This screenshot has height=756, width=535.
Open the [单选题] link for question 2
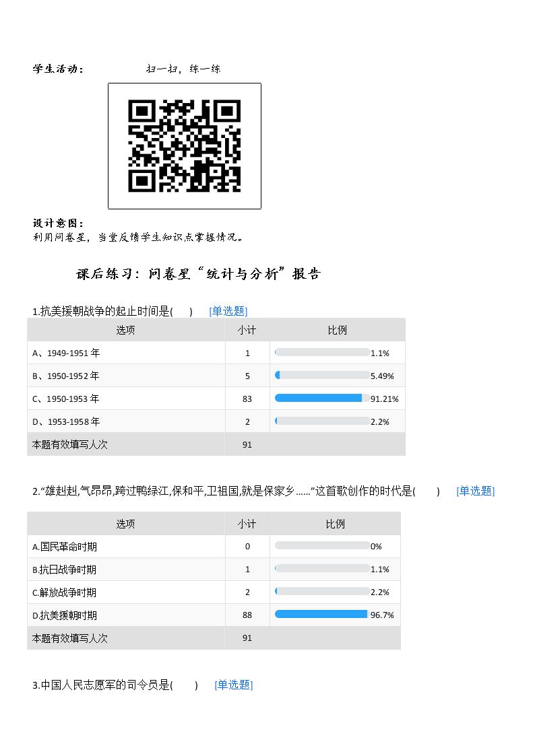[x=476, y=491]
